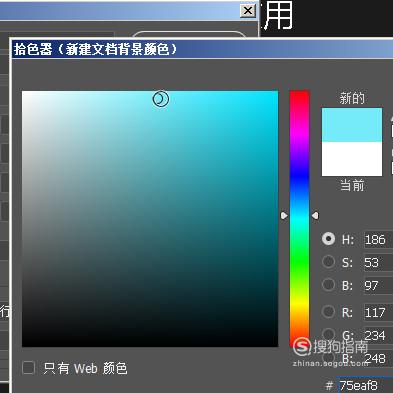Select the B brightness radio button
Viewport: 393px width, 393px height.
[x=328, y=285]
